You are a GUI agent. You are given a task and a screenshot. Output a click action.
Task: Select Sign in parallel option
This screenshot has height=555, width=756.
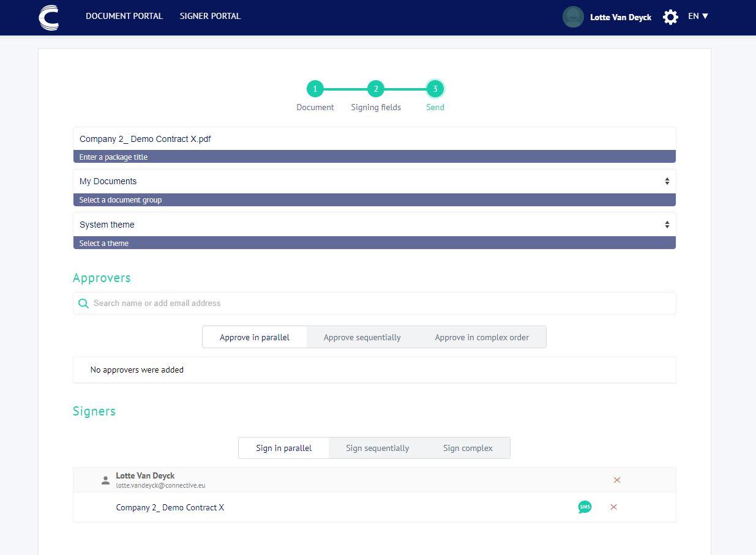click(283, 448)
